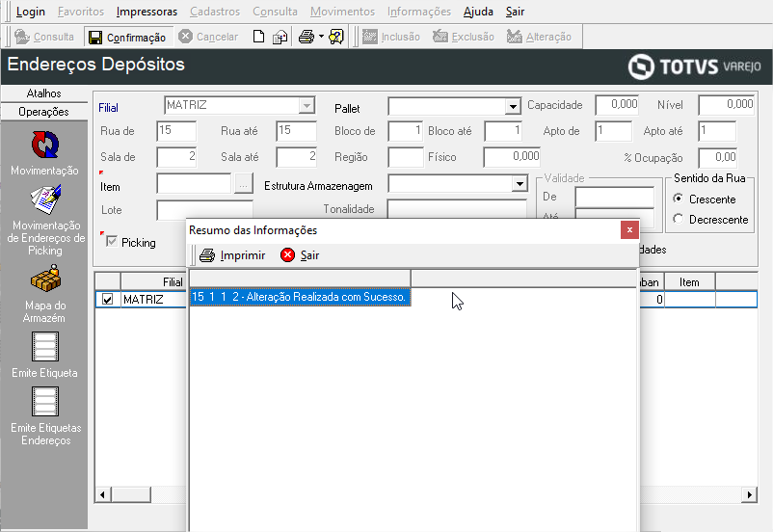This screenshot has width=773, height=532.
Task: Click the Tonalidade input field
Action: (x=457, y=209)
